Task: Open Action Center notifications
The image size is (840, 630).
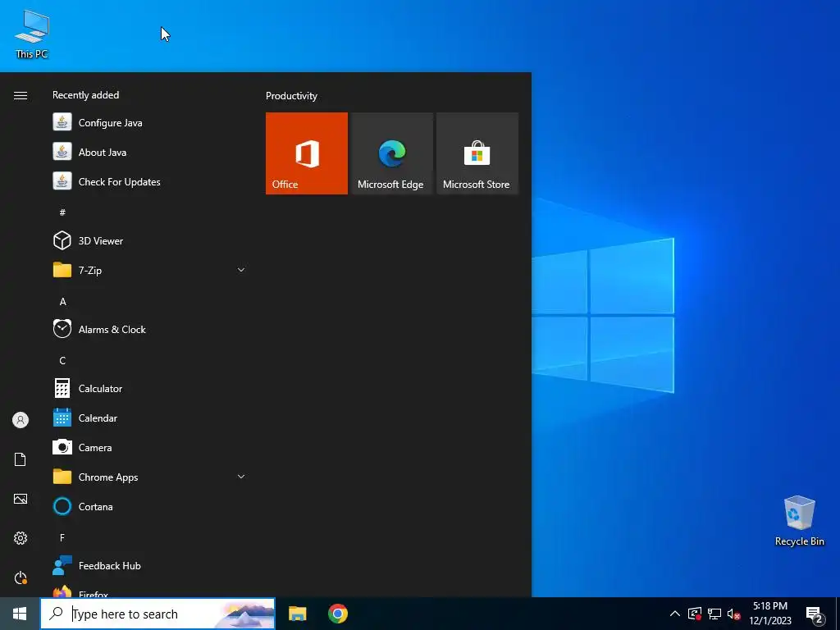Action: (815, 614)
